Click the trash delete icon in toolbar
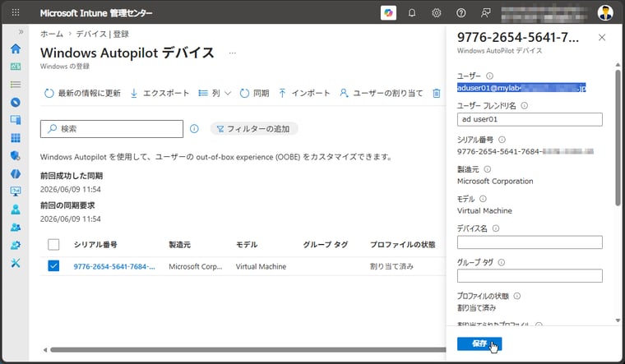 tap(437, 93)
